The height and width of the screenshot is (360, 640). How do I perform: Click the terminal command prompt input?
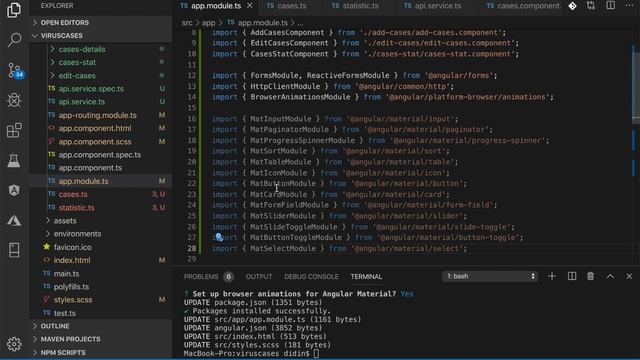[x=316, y=353]
